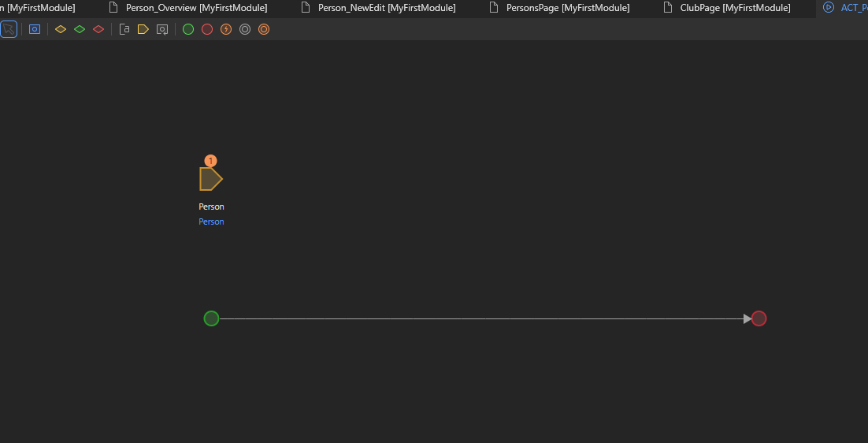Select the green start event on canvas
This screenshot has height=443, width=868.
[x=211, y=318]
